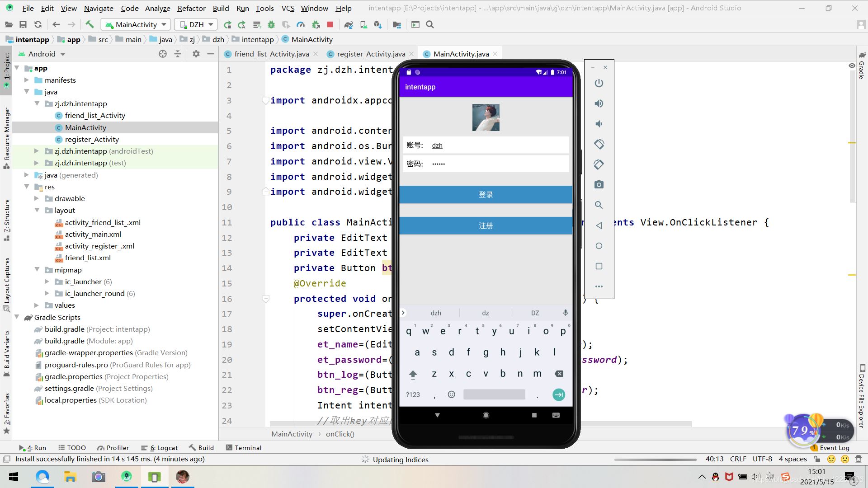Image resolution: width=868 pixels, height=488 pixels.
Task: Click the profile image thumbnail in emulator
Action: click(x=486, y=117)
